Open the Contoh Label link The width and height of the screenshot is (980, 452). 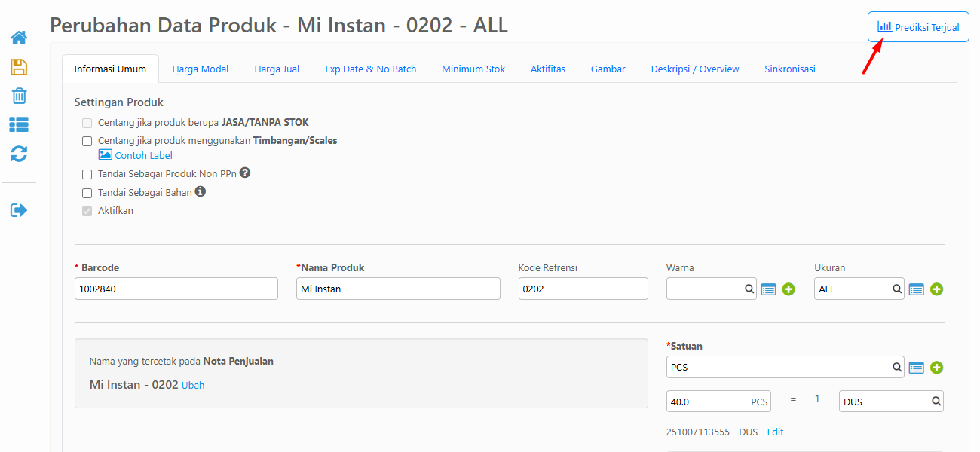143,155
